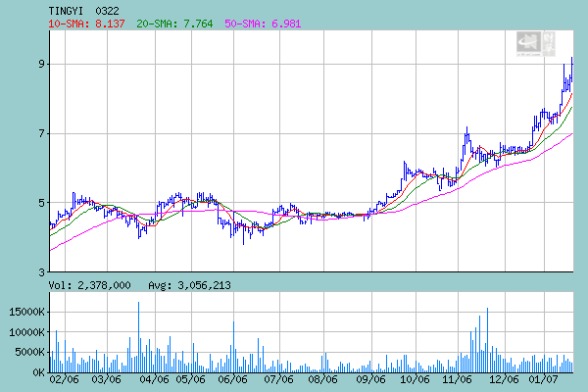The width and height of the screenshot is (588, 392).
Task: Click the 02/06 date label
Action: [64, 379]
